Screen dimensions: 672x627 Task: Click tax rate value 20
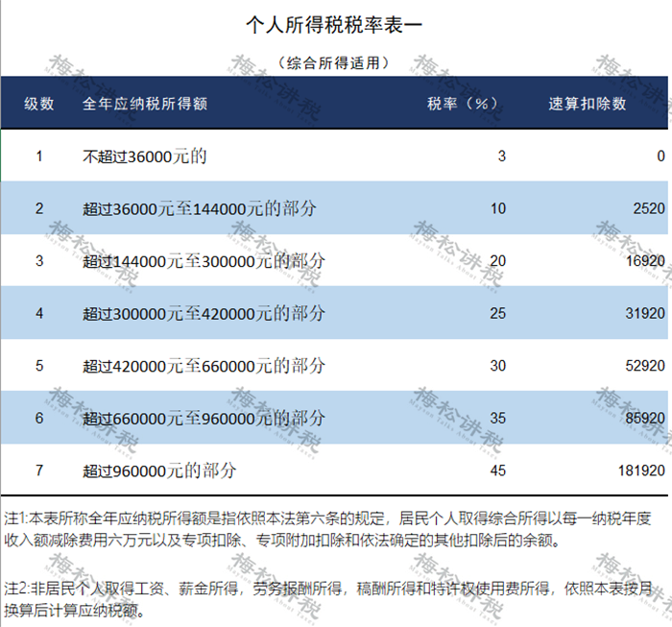[x=498, y=261]
